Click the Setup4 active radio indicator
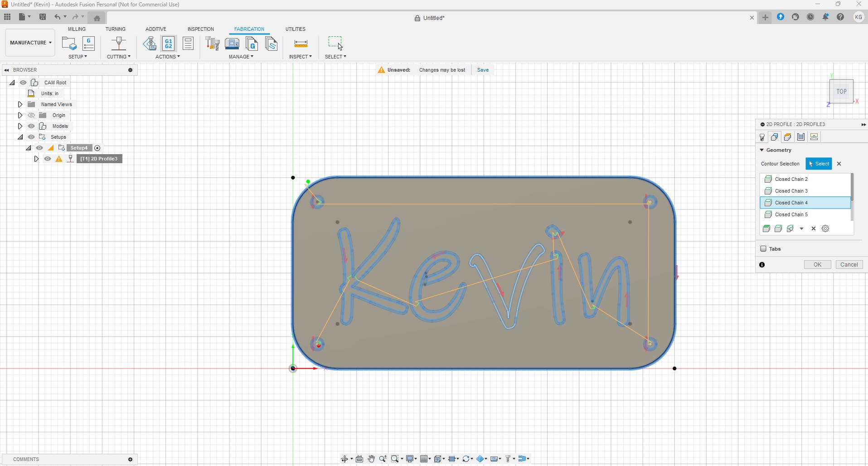This screenshot has width=868, height=466. 97,148
